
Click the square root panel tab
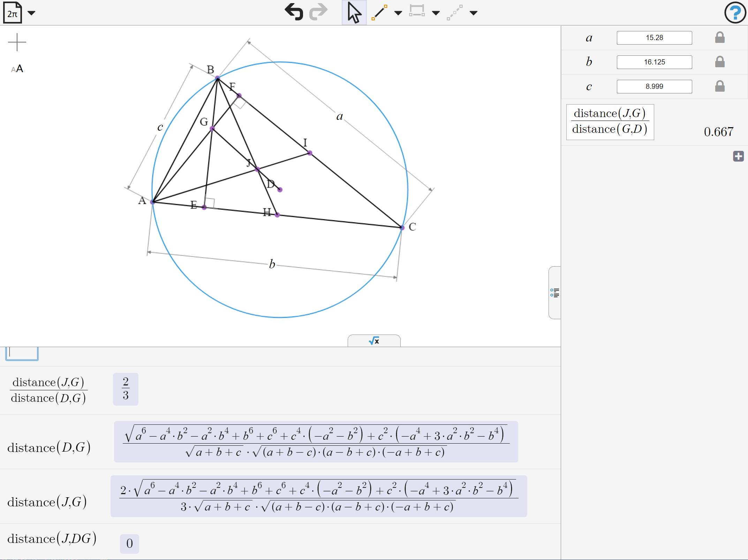pos(374,340)
